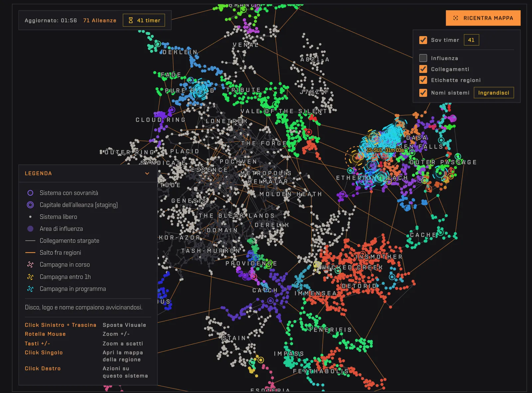Click the hourglass icon in the timer button
The width and height of the screenshot is (532, 393).
(x=131, y=20)
